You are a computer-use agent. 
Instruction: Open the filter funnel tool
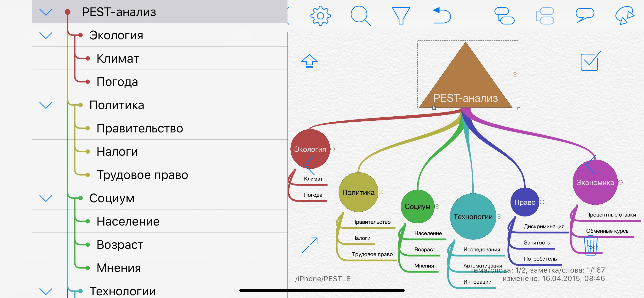(401, 16)
